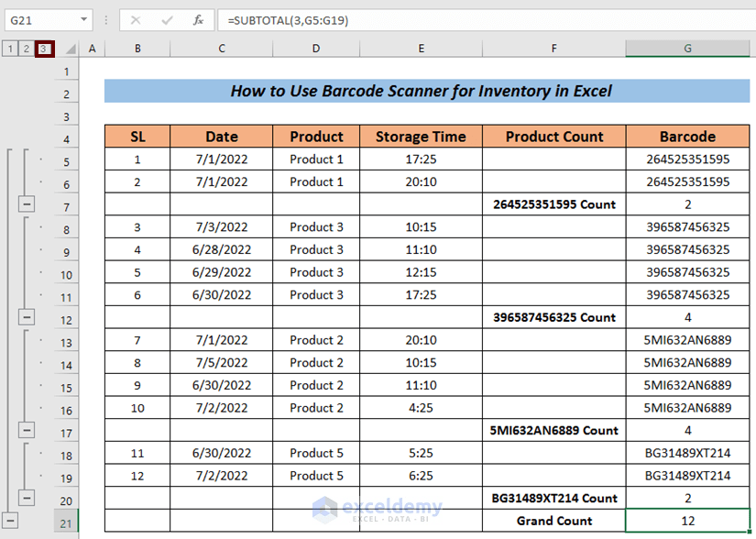The height and width of the screenshot is (539, 756).
Task: Show outline level 3
Action: click(44, 49)
